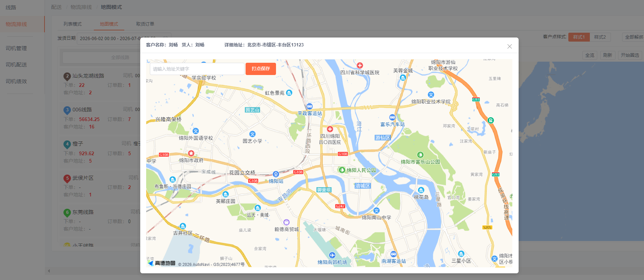Screen dimensions: 644x280
Task: Select the 桃花岛 marker icon
Action: [x=421, y=190]
